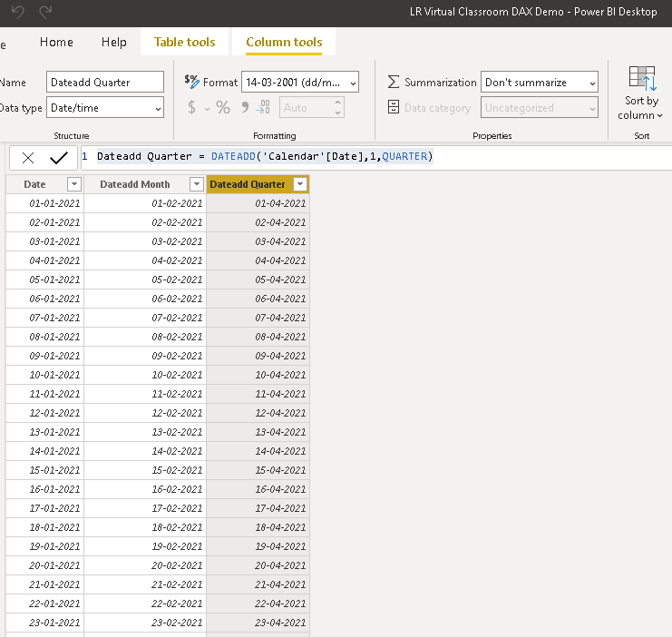Select the Dateadd Quarter column header
Image resolution: width=672 pixels, height=638 pixels.
[248, 184]
